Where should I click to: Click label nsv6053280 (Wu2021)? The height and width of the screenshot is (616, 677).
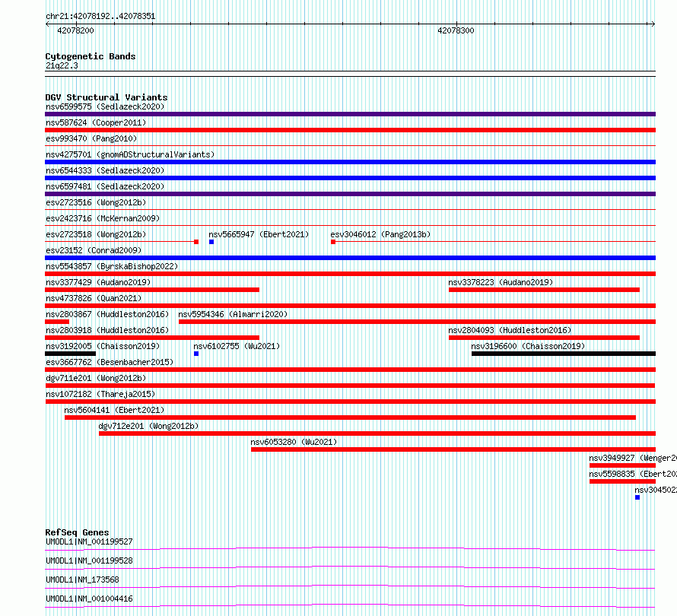pos(294,442)
